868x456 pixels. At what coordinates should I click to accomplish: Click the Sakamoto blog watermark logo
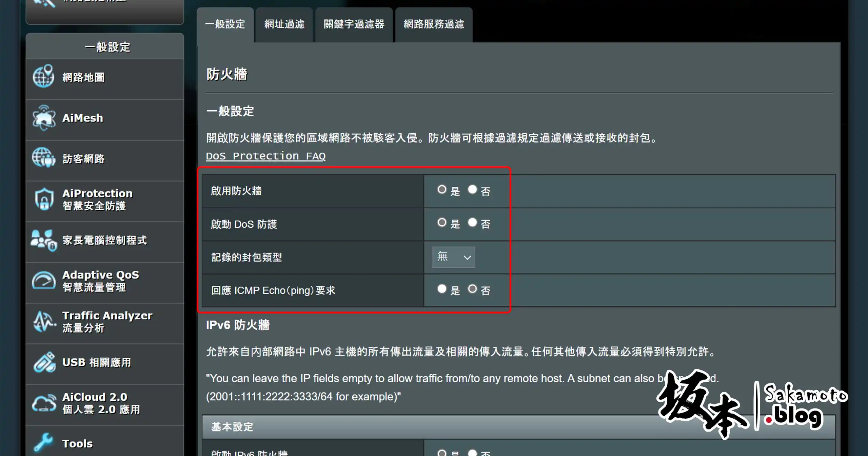751,404
